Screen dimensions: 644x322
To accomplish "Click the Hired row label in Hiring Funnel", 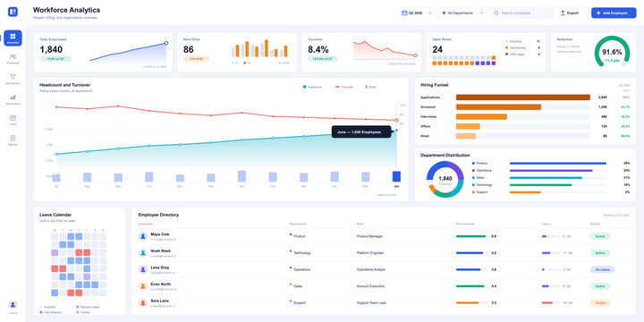I will (425, 136).
